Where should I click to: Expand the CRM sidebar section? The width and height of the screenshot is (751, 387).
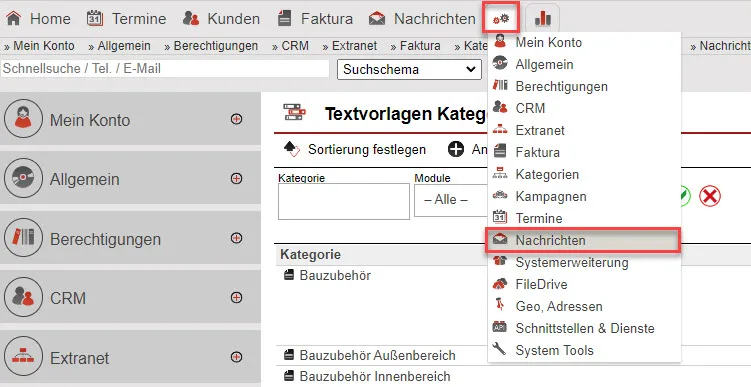(x=236, y=297)
